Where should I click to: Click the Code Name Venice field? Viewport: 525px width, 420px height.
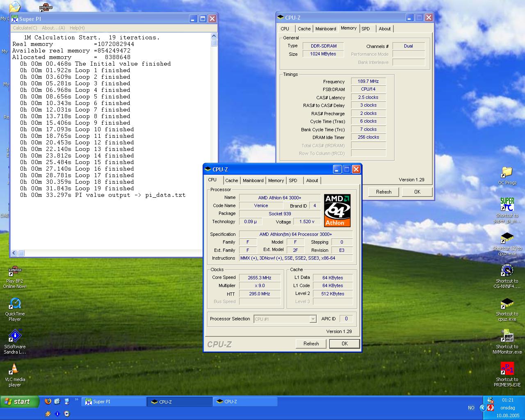coord(261,205)
